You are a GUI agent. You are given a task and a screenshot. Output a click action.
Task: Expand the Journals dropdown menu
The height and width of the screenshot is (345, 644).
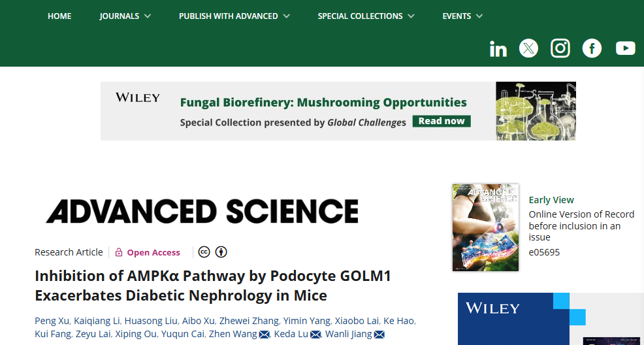[x=125, y=16]
